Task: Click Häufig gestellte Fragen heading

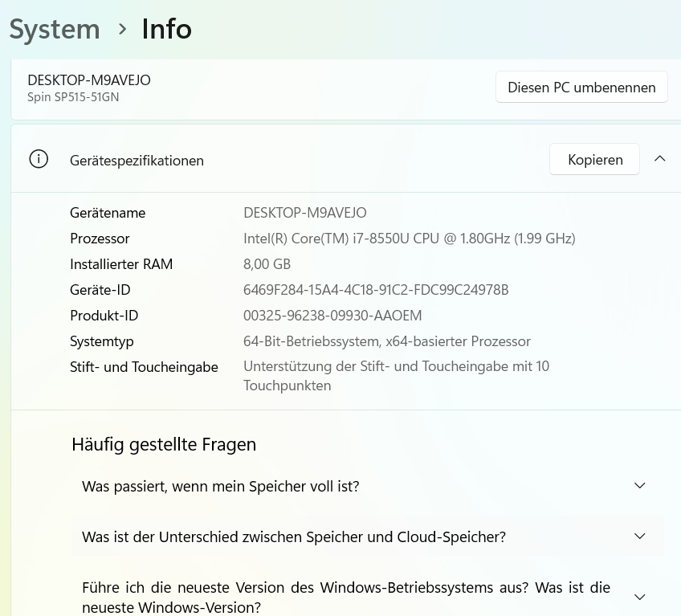Action: pos(164,444)
